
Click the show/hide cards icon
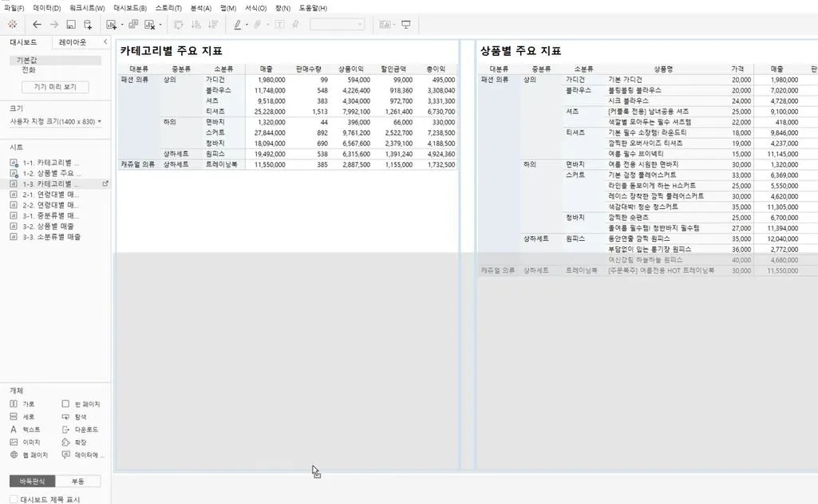pyautogui.click(x=385, y=25)
